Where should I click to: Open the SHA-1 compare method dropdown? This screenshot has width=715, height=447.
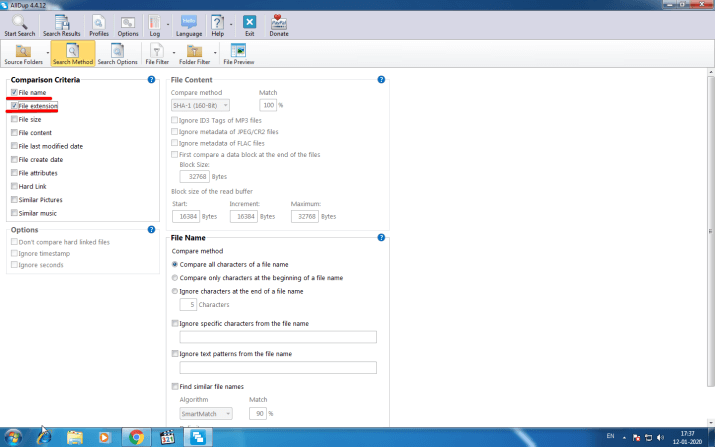[x=200, y=104]
